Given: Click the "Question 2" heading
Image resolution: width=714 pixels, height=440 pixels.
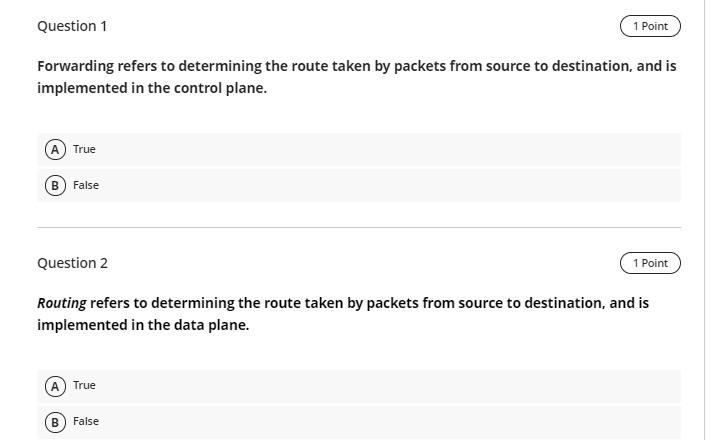Looking at the screenshot, I should coord(72,263).
